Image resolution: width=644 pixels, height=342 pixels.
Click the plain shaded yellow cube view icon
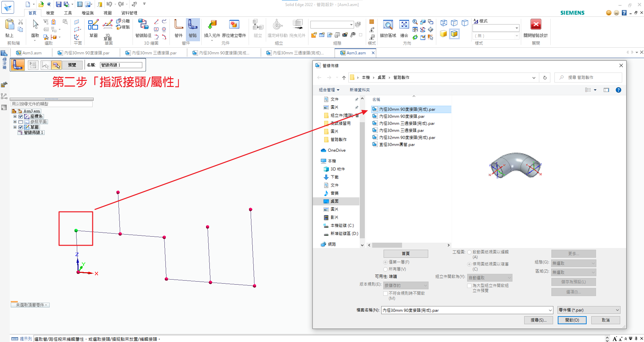coord(444,34)
